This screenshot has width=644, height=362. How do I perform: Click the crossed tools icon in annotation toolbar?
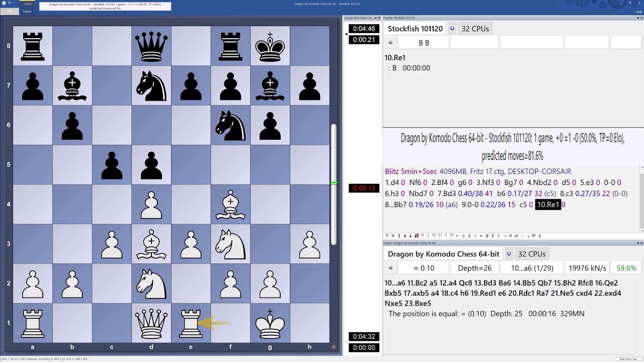click(534, 235)
